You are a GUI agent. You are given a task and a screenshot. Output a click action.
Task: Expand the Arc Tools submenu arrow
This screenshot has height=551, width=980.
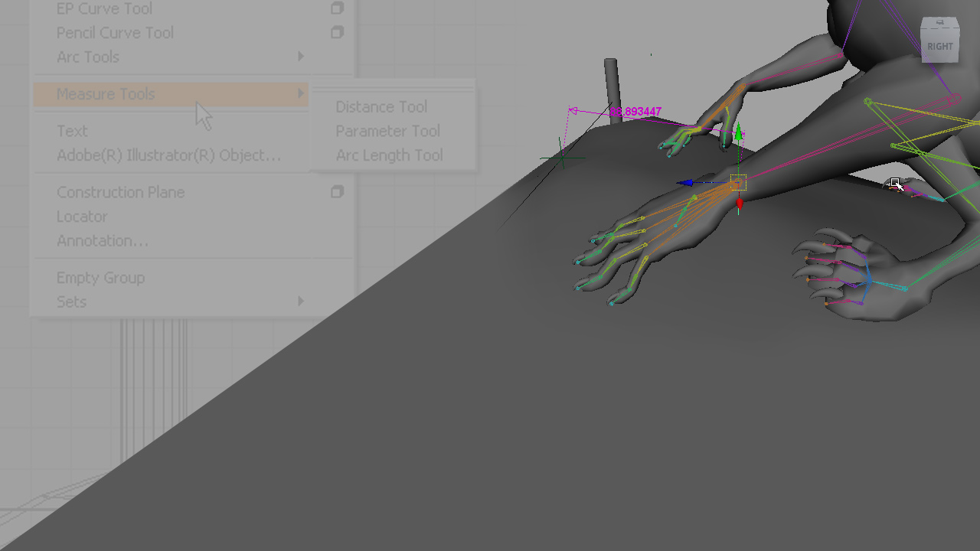301,57
